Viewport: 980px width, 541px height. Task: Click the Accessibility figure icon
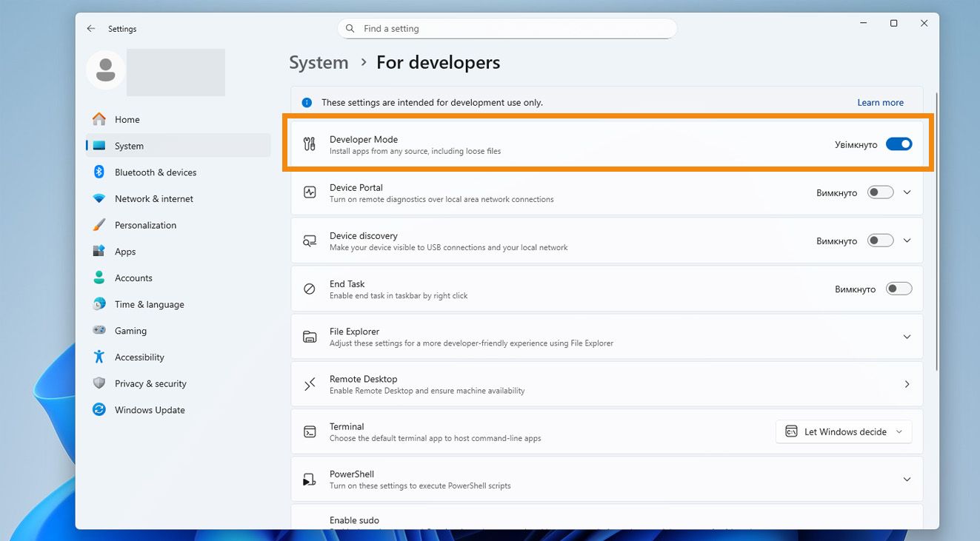pos(99,357)
